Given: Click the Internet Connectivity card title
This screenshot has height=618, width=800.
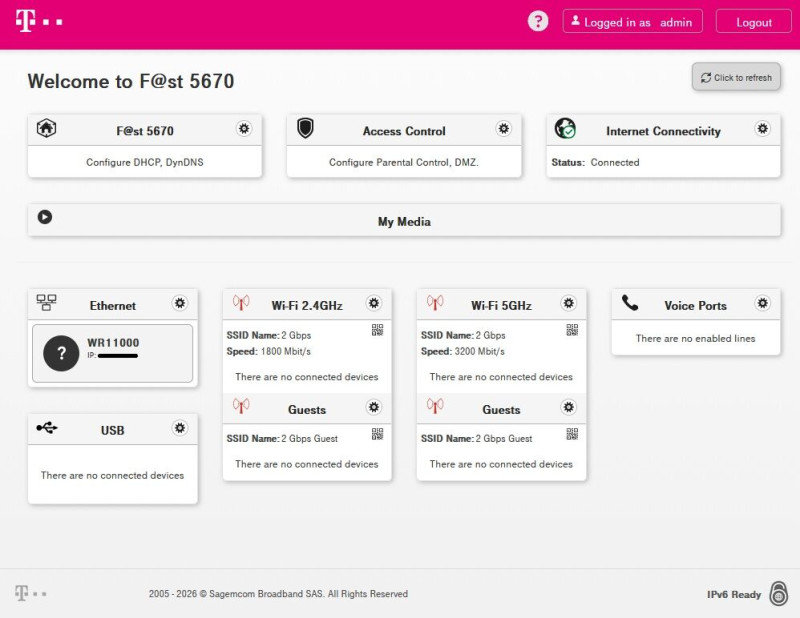Looking at the screenshot, I should click(663, 131).
